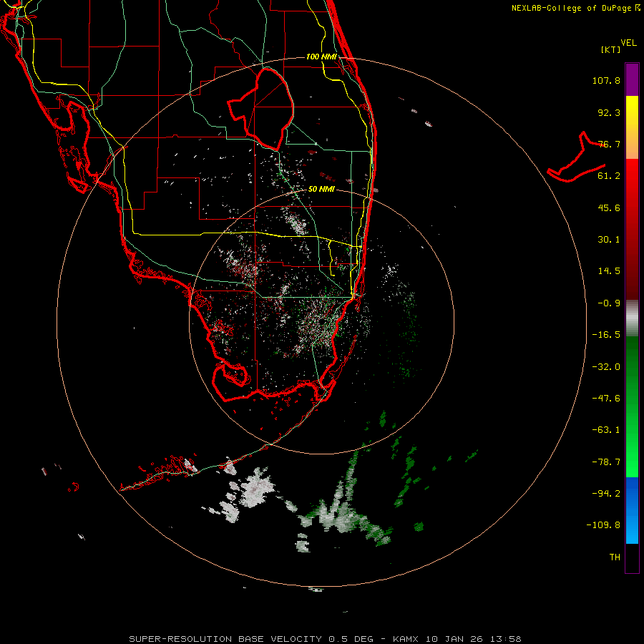Click the -32.0 velocity scale value
The width and height of the screenshot is (644, 644).
point(606,367)
